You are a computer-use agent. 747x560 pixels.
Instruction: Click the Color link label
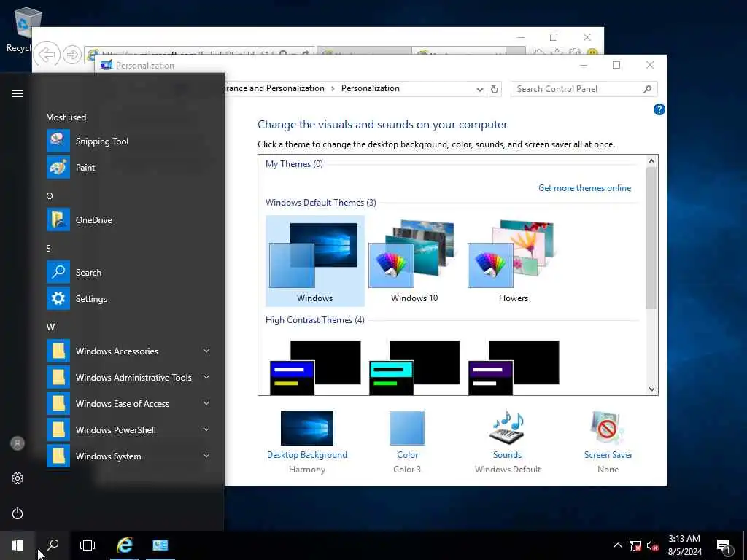(x=407, y=455)
